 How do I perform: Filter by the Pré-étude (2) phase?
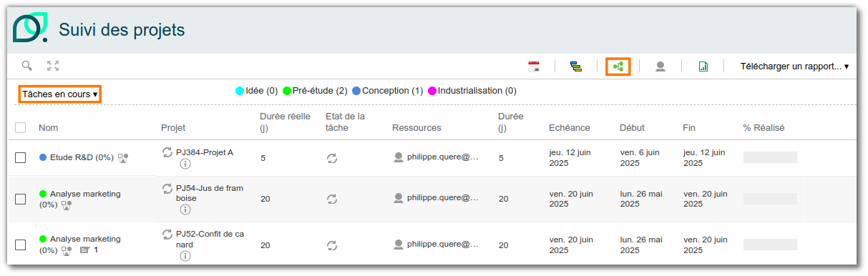click(x=315, y=91)
